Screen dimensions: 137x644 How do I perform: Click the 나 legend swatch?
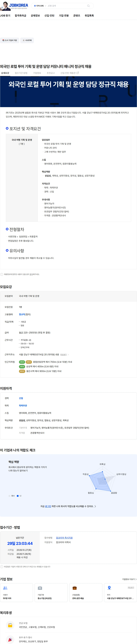(18, 496)
